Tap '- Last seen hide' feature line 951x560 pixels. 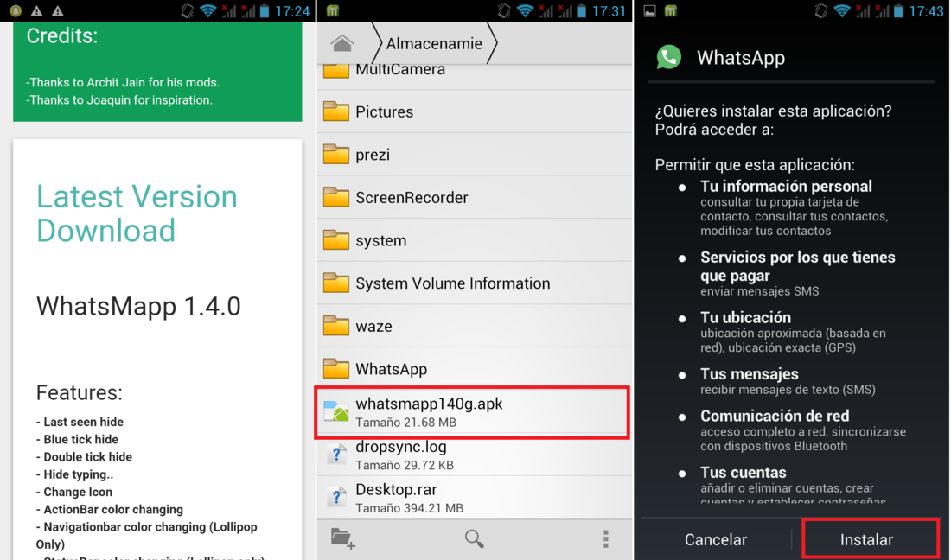click(x=80, y=422)
